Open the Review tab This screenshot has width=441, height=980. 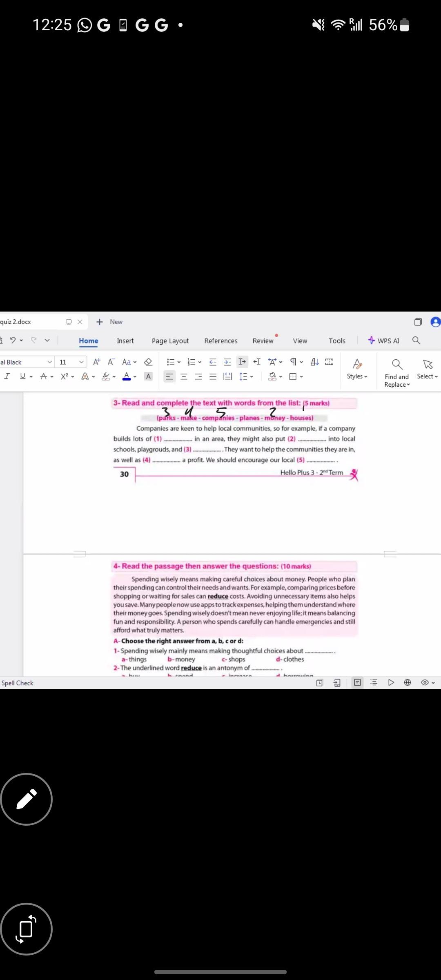(263, 341)
